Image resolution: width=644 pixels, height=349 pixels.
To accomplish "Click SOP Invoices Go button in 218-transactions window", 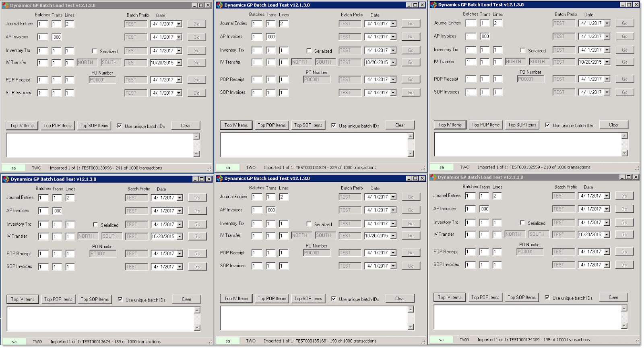I will [x=625, y=92].
